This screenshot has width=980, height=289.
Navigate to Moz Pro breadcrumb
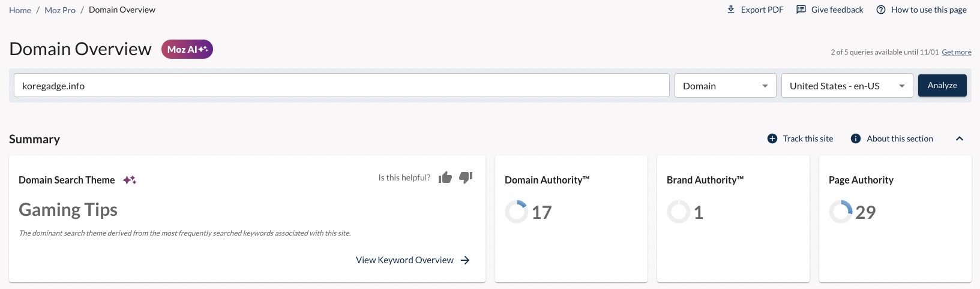point(60,10)
